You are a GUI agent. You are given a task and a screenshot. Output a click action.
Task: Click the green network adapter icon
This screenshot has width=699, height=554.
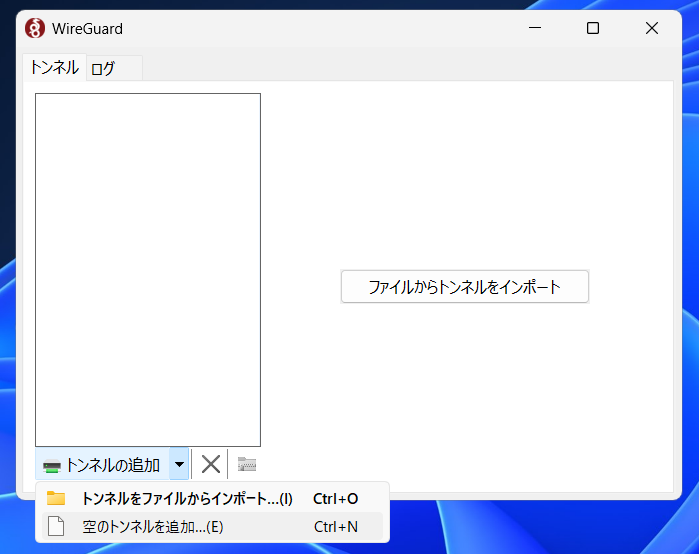tap(52, 466)
